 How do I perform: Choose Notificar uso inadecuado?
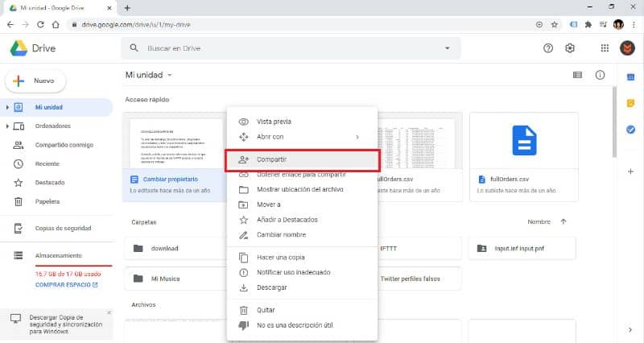coord(302,272)
